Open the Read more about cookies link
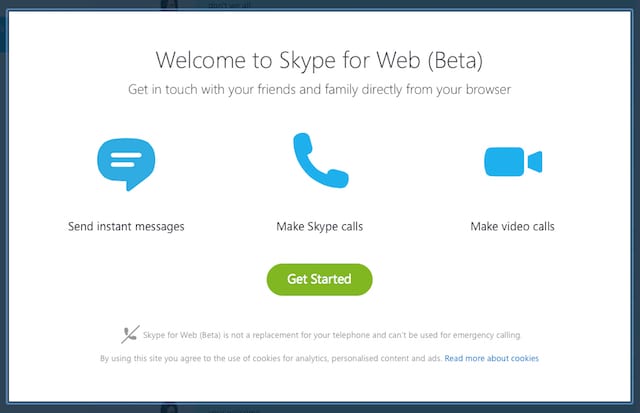 coord(492,357)
